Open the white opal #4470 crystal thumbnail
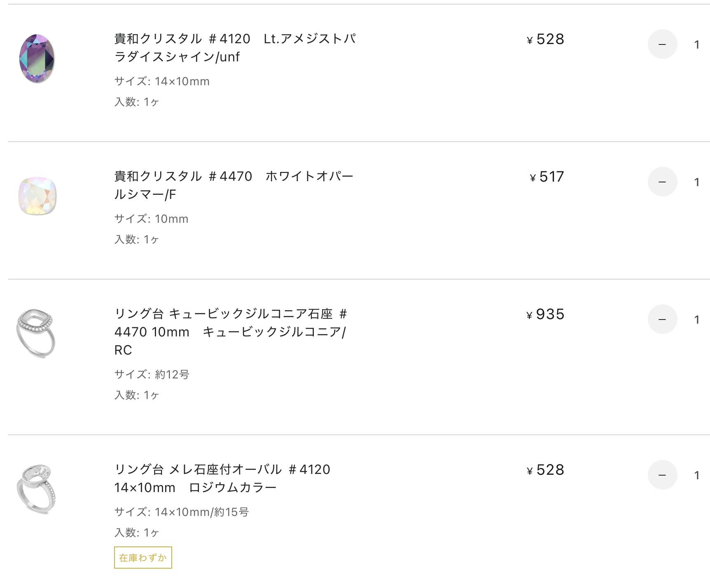710x588 pixels. (x=37, y=196)
